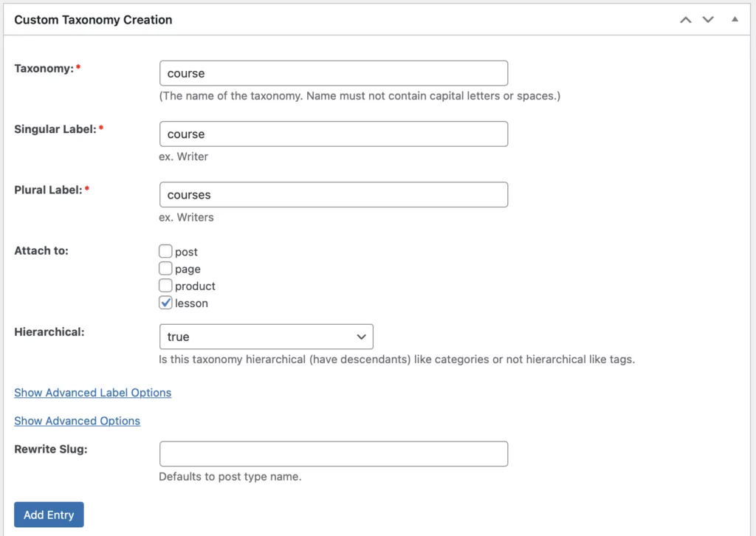Image resolution: width=756 pixels, height=536 pixels.
Task: Check the post checkbox
Action: [x=165, y=251]
